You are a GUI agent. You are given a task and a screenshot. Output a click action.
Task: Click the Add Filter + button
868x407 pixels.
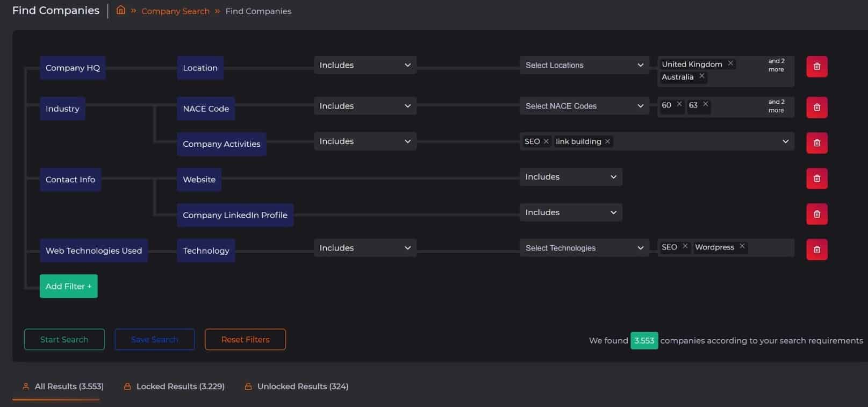(68, 286)
